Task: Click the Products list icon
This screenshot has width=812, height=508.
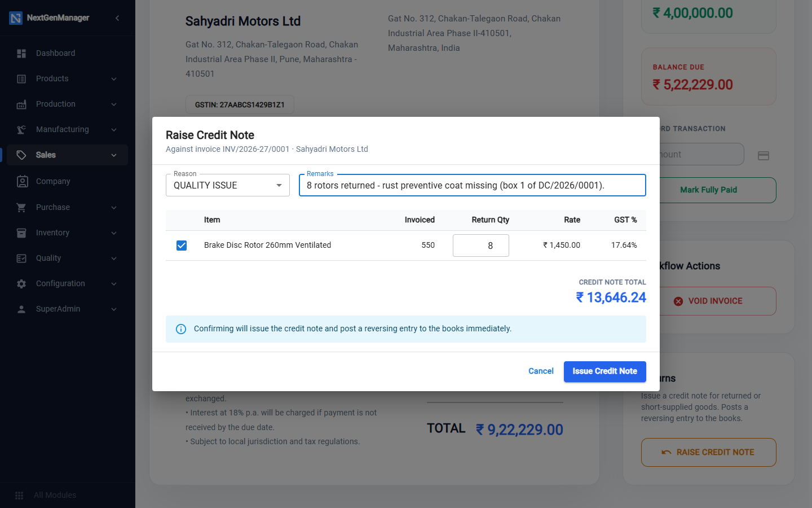Action: click(21, 78)
